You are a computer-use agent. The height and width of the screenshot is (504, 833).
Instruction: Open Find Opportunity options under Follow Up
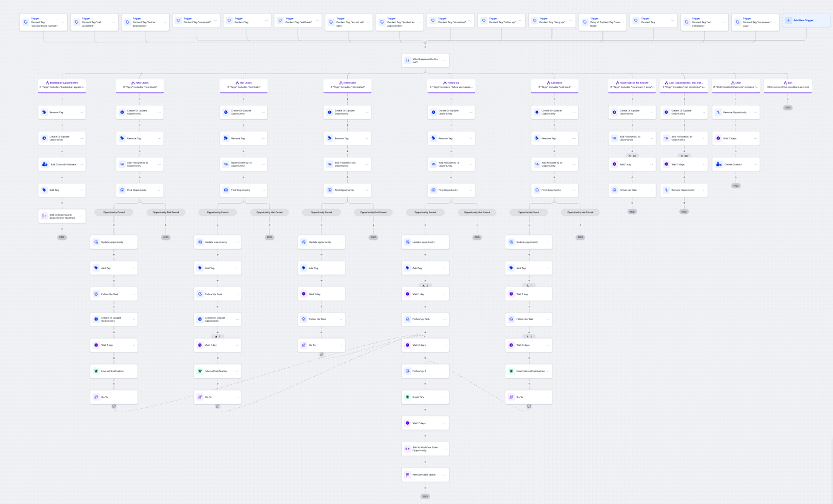point(470,190)
